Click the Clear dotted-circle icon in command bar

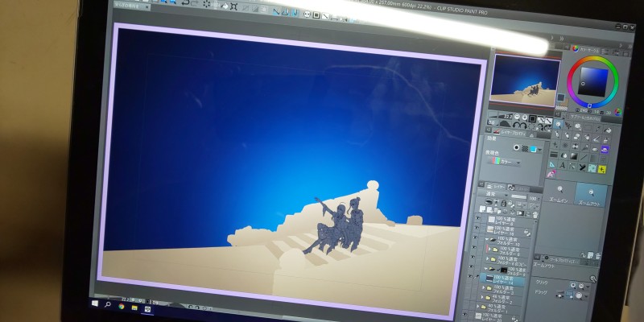[x=207, y=4]
